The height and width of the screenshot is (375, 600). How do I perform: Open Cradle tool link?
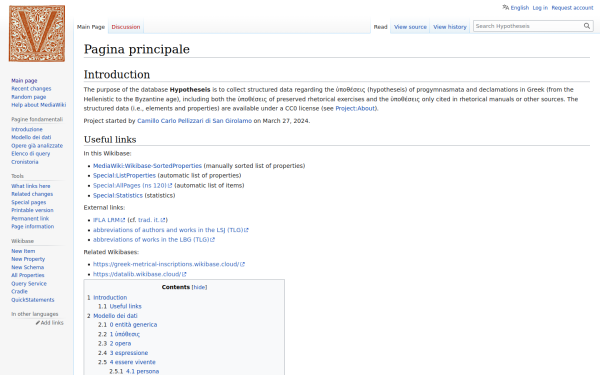[x=19, y=291]
